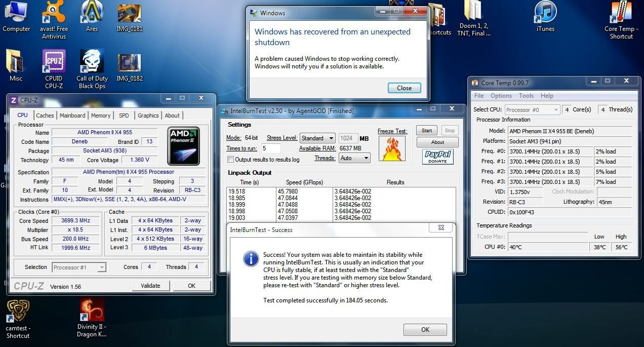The width and height of the screenshot is (644, 347).
Task: Click the 7% load value for Freq. #3
Action: [613, 182]
